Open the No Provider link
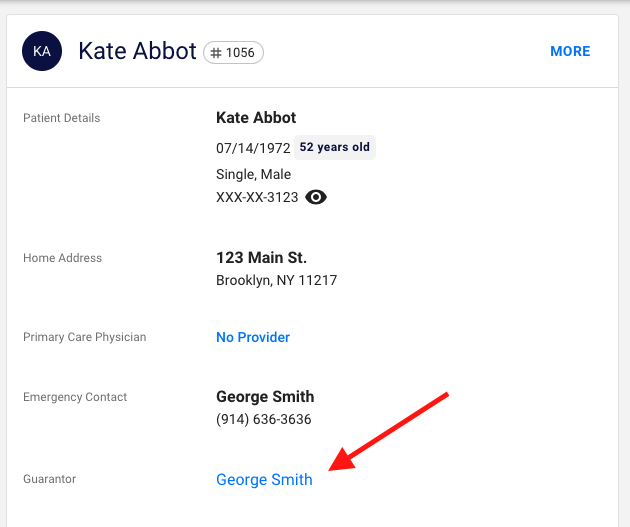This screenshot has height=527, width=630. pyautogui.click(x=253, y=337)
